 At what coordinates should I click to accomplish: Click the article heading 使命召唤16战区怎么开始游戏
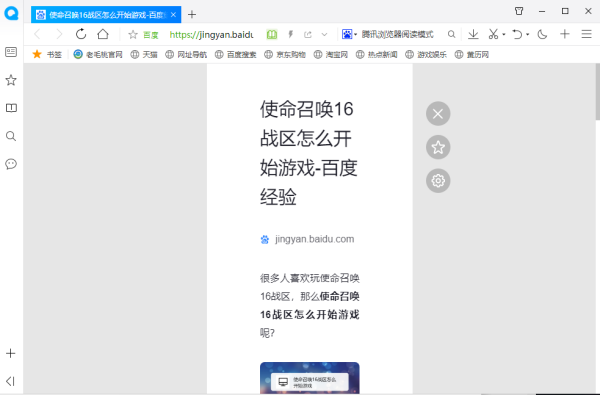click(x=309, y=153)
